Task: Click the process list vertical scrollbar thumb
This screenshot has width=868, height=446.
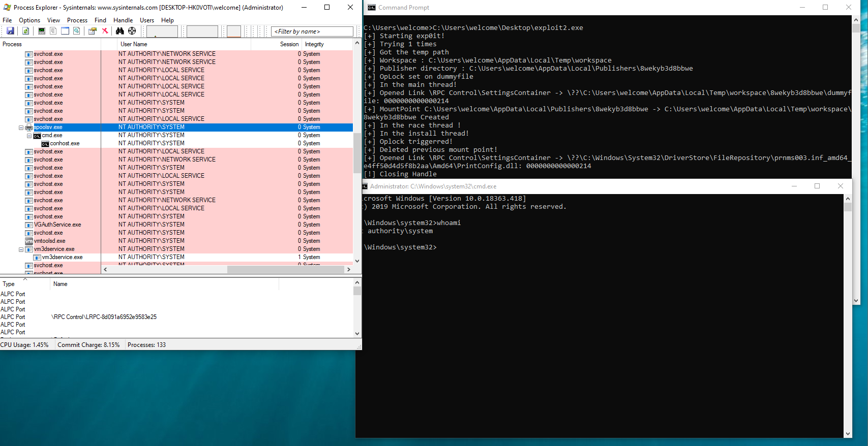Action: click(357, 153)
